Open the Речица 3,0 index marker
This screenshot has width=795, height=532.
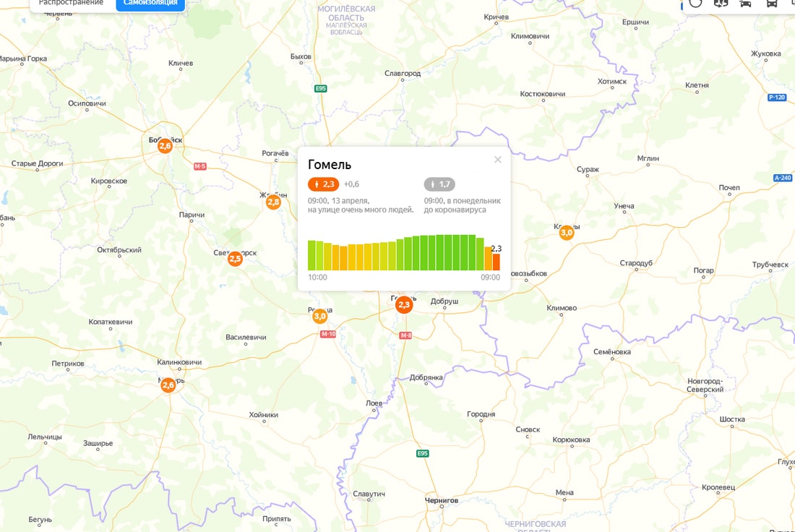coord(319,317)
